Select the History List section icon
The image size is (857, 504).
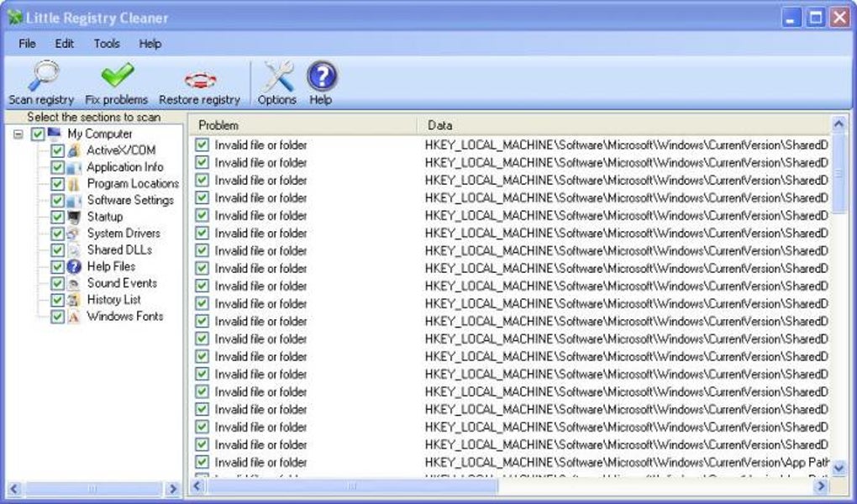click(x=74, y=300)
